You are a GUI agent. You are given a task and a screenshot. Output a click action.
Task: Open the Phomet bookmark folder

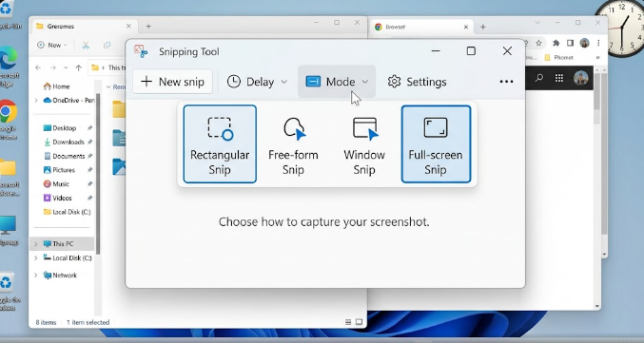558,57
